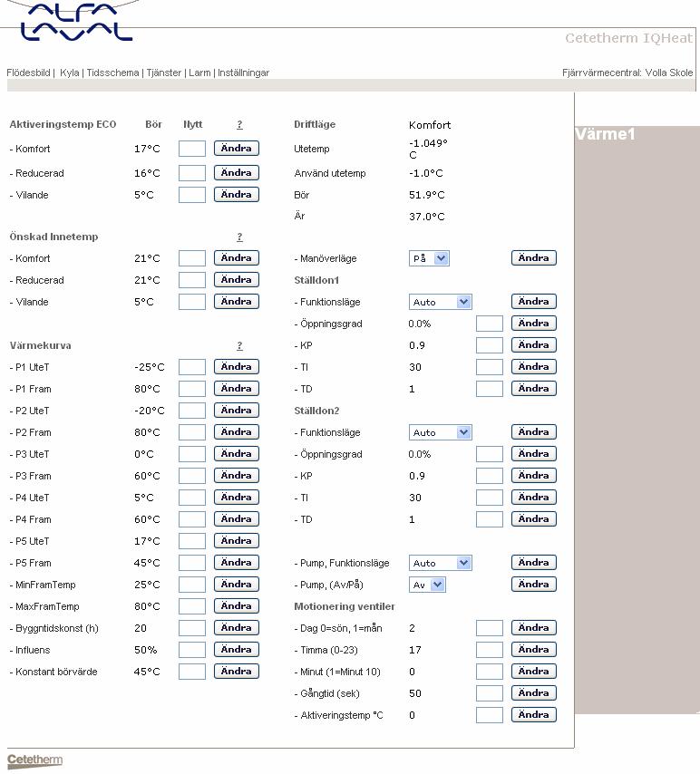
Task: Click Ändra for ECO Vilande activation temp
Action: coord(236,195)
